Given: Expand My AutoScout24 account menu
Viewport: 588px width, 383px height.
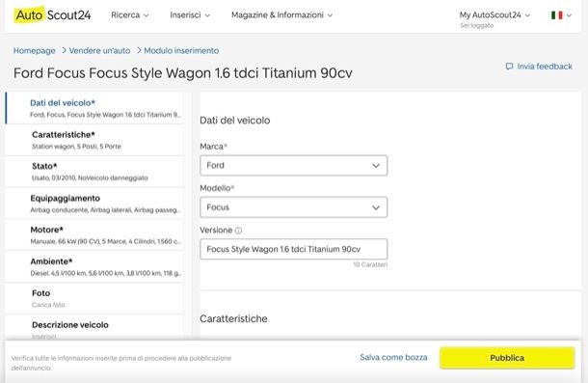Looking at the screenshot, I should tap(494, 15).
